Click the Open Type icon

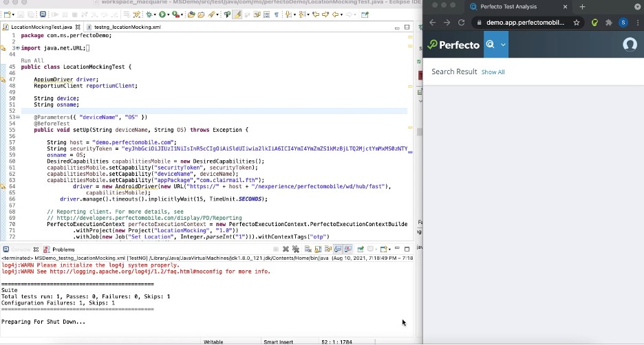click(x=191, y=14)
